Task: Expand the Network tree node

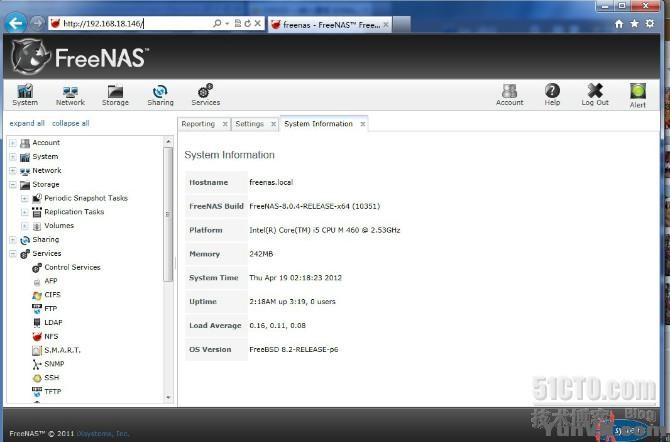Action: 13,171
